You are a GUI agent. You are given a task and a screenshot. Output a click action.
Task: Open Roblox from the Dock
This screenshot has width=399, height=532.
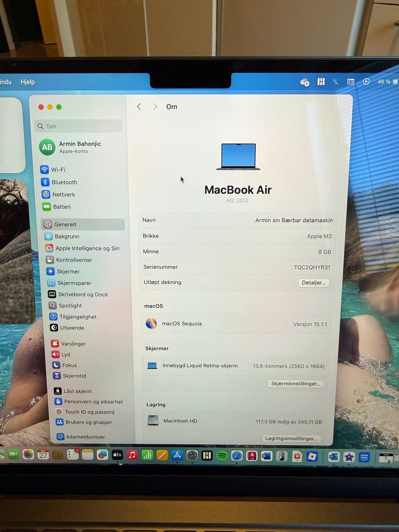point(312,457)
